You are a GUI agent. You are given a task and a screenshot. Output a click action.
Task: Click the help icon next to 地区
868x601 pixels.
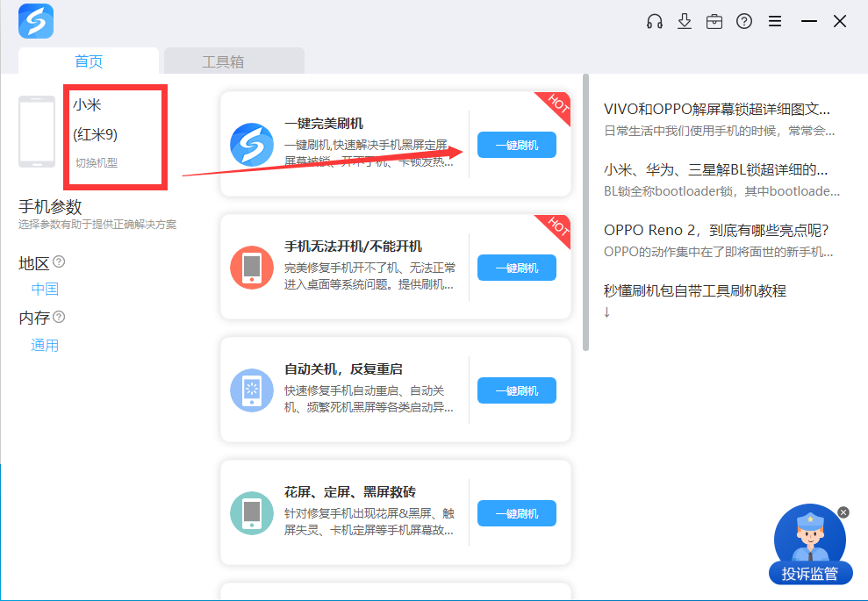[x=59, y=261]
